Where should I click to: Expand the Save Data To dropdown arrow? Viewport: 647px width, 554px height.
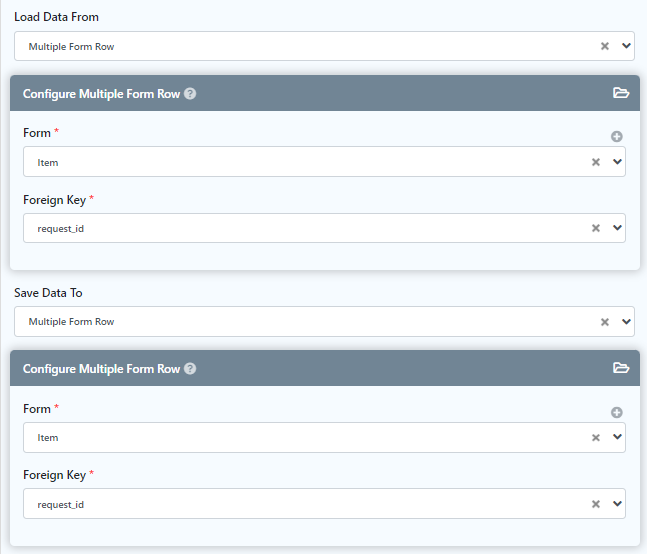[626, 322]
